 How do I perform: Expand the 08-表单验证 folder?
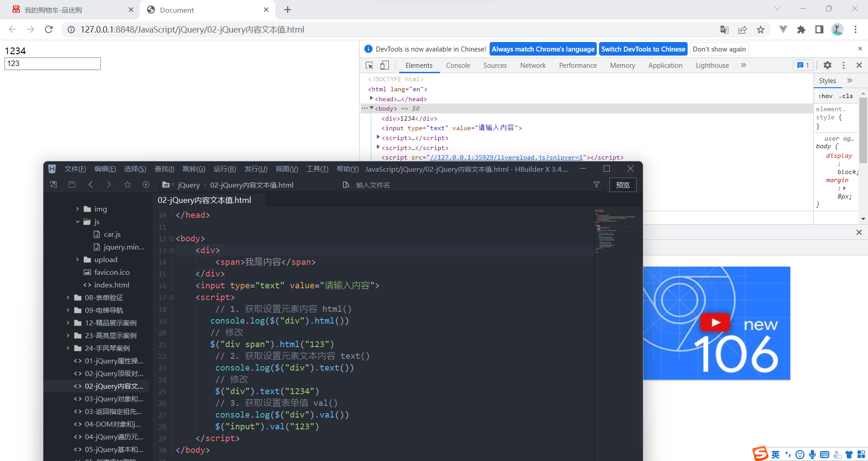point(68,297)
